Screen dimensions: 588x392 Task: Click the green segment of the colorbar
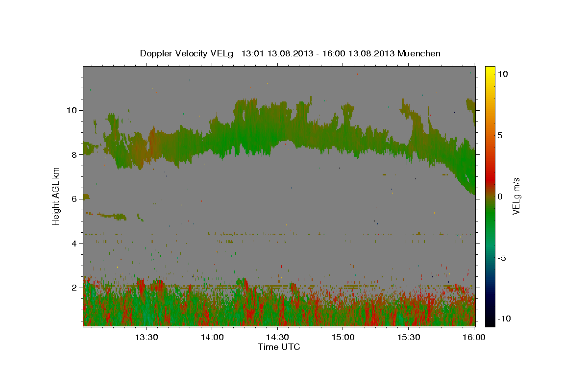point(490,216)
